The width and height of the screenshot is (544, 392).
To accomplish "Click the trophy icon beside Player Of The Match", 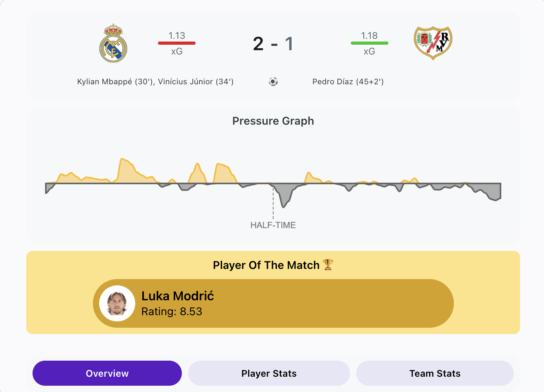I will tap(328, 265).
